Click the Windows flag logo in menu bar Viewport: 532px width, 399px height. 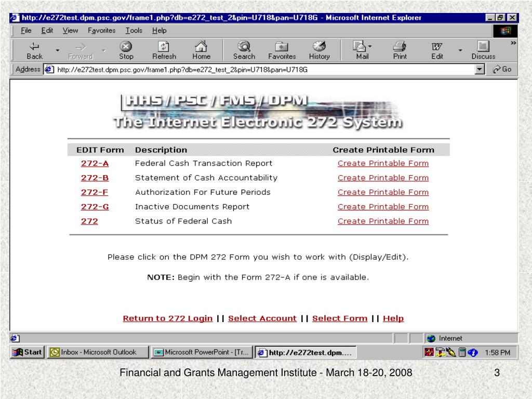[x=505, y=31]
